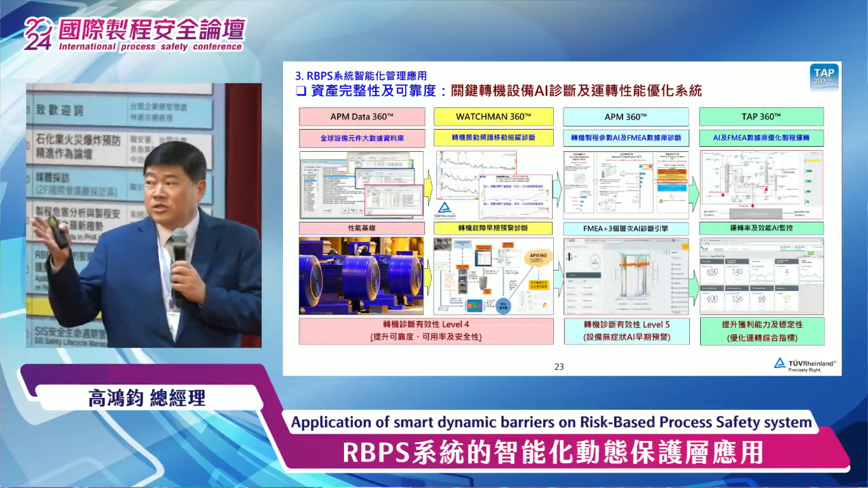Click the 'WATCHMAN 360™' header box

(x=493, y=116)
